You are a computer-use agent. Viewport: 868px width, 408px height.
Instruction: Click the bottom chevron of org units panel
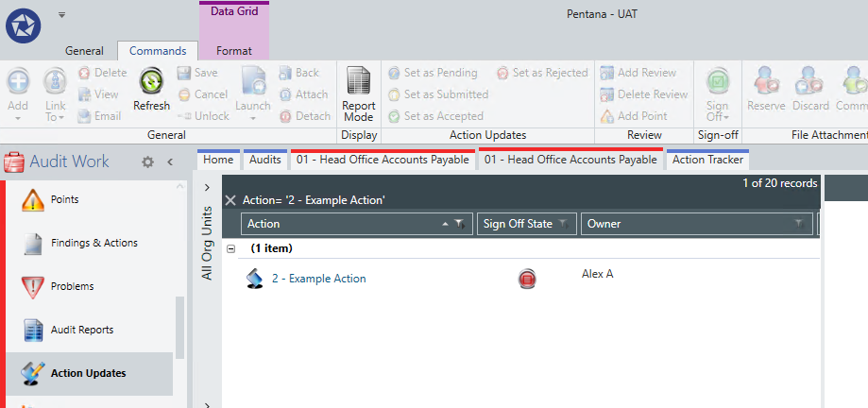coord(207,404)
